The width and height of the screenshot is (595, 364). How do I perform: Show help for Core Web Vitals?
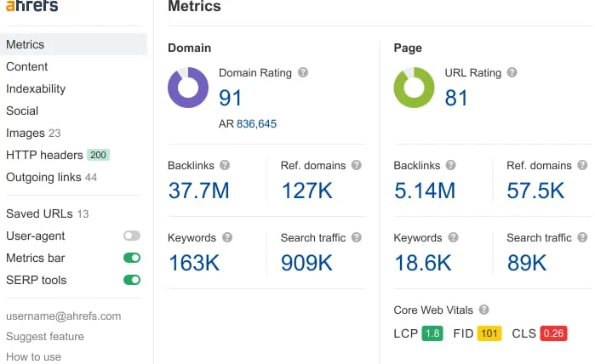pyautogui.click(x=483, y=310)
